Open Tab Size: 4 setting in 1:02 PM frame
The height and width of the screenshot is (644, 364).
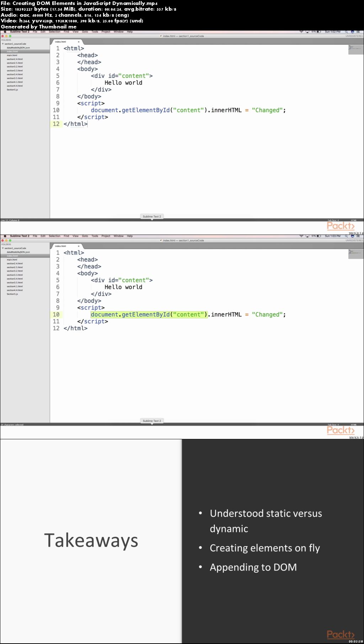[x=333, y=220]
